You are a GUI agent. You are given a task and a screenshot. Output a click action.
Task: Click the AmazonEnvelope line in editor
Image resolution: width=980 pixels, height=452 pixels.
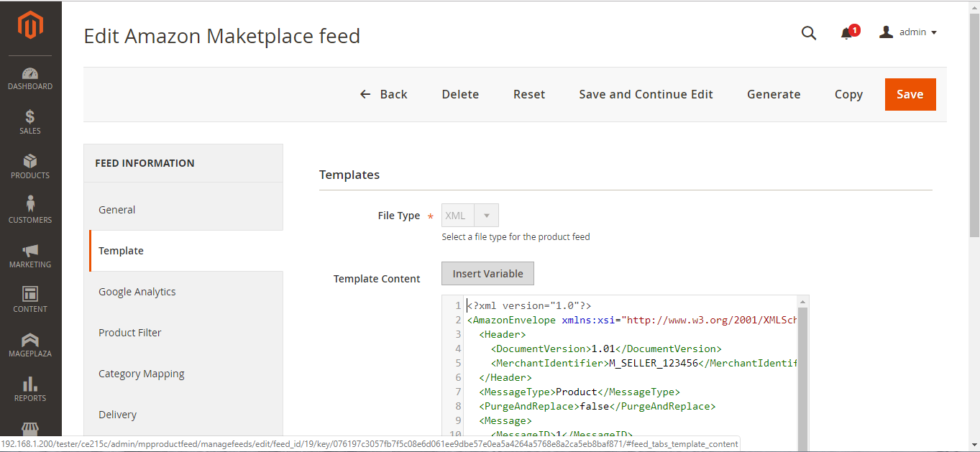tap(632, 320)
